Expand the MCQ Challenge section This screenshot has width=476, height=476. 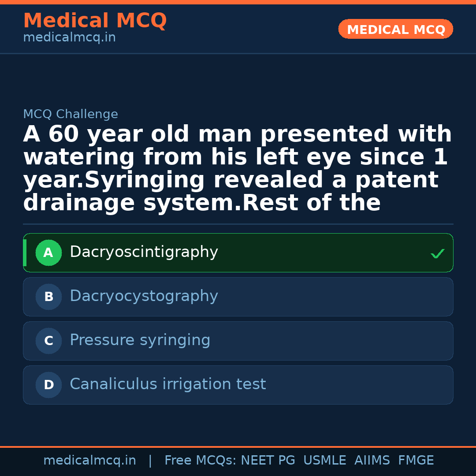pyautogui.click(x=71, y=114)
